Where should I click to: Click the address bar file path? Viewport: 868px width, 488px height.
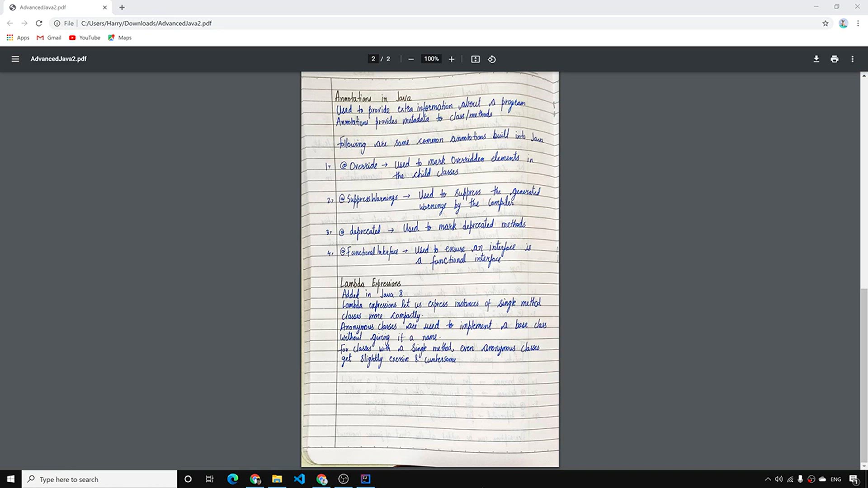coord(146,23)
